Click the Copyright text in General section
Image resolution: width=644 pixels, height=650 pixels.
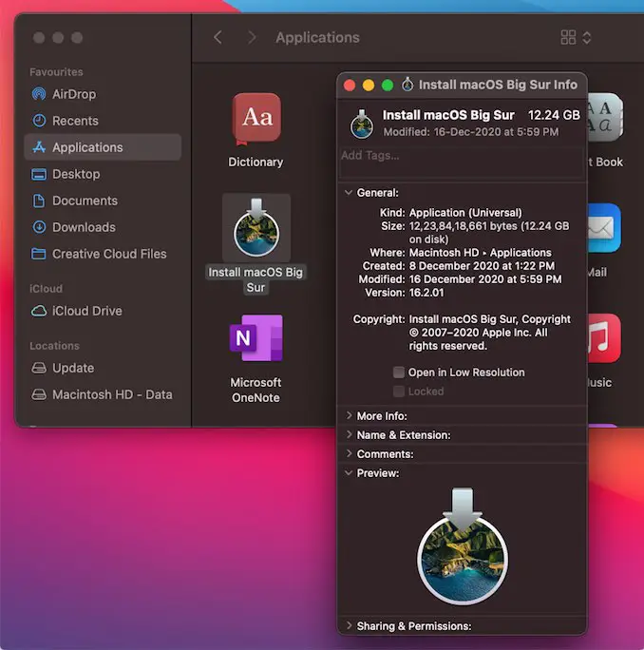tap(490, 333)
